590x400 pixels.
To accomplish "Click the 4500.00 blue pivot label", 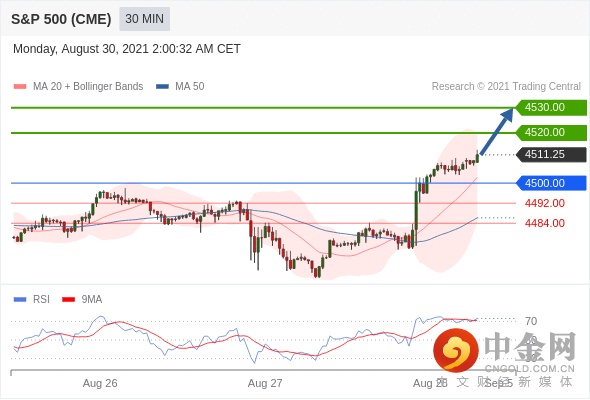I will pos(551,183).
